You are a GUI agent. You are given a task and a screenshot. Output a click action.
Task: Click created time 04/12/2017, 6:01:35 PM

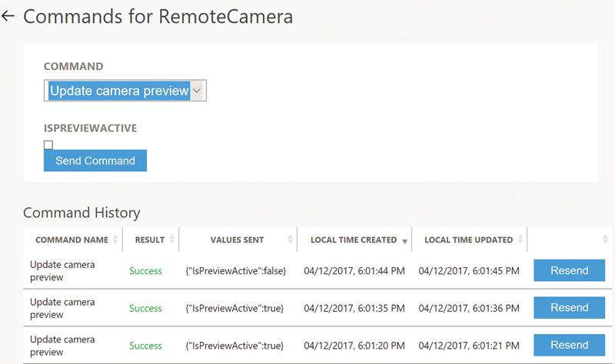click(x=354, y=309)
